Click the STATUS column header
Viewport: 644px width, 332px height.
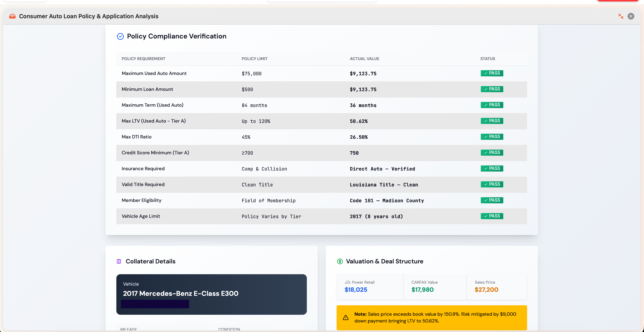point(487,59)
